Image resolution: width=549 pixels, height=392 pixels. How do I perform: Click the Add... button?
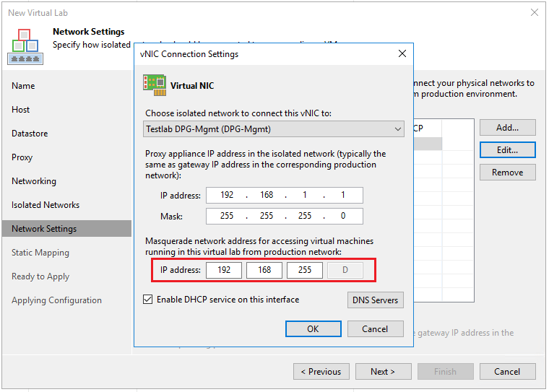click(x=507, y=128)
